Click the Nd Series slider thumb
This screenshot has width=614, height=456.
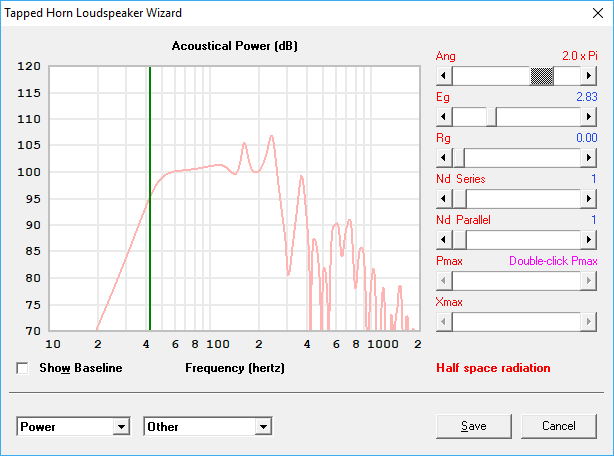(x=459, y=199)
